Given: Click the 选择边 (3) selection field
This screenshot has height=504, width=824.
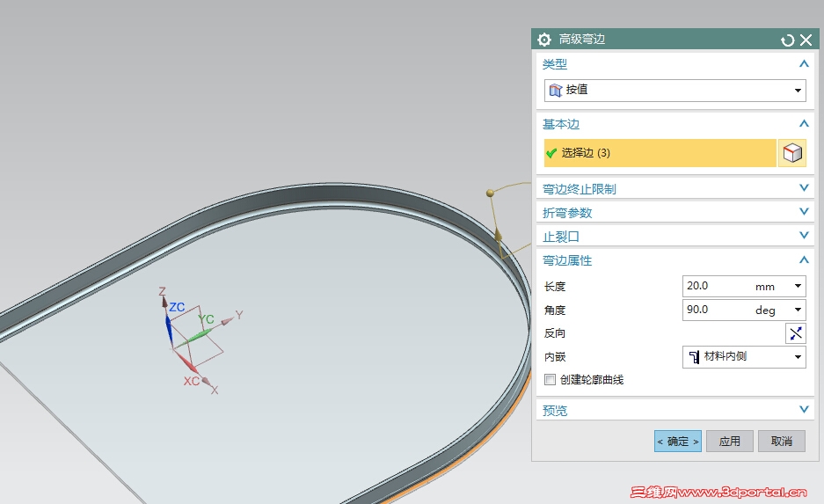Looking at the screenshot, I should point(660,153).
